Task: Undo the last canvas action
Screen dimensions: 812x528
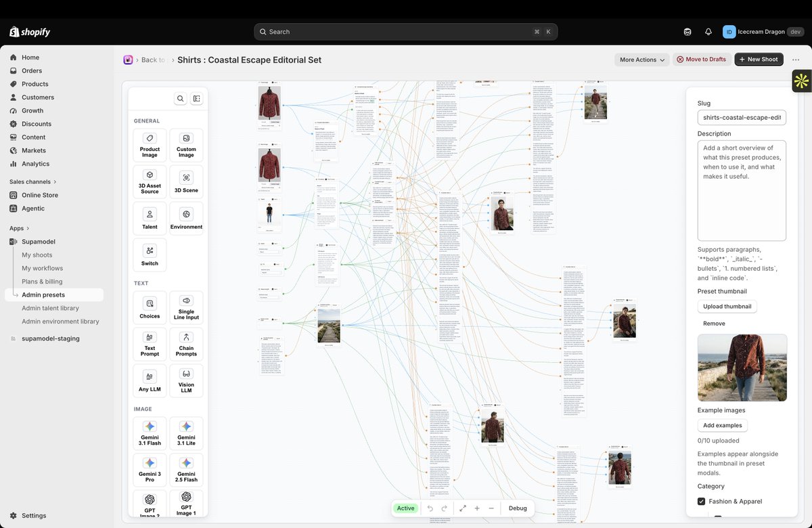Action: pyautogui.click(x=430, y=508)
